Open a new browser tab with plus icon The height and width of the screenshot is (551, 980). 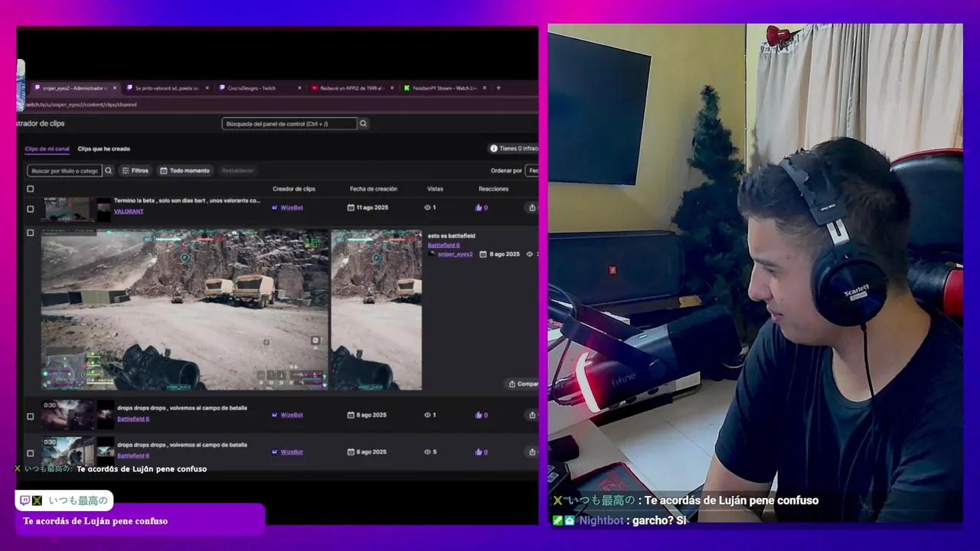[x=498, y=88]
